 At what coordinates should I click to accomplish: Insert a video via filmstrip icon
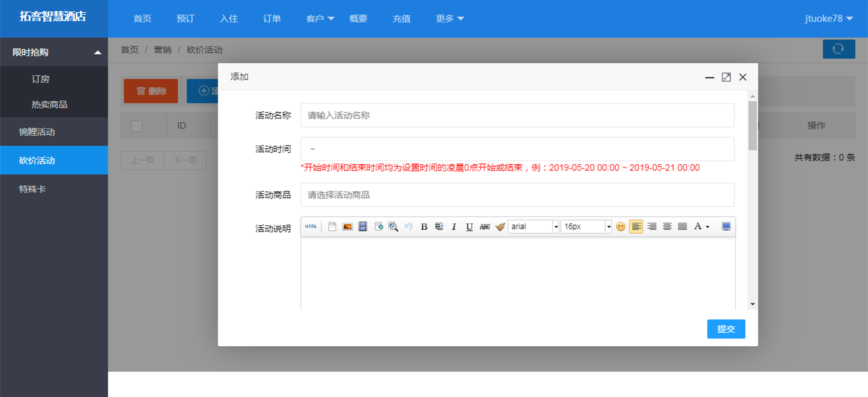click(363, 226)
